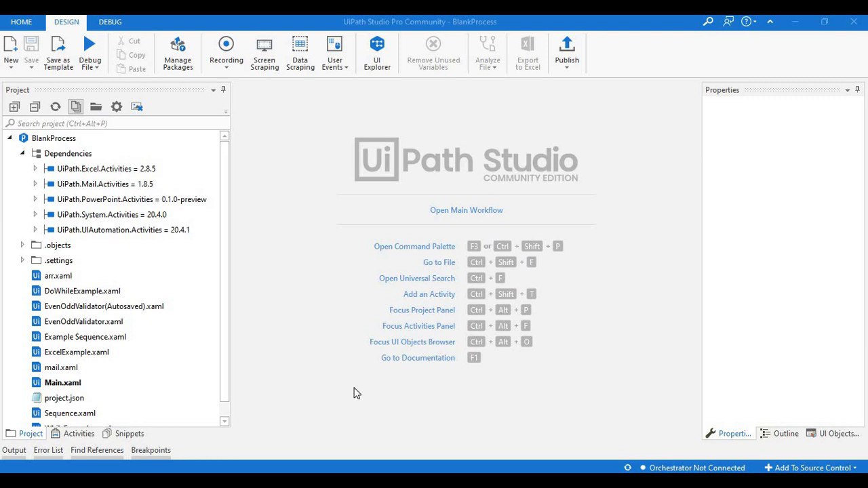868x488 pixels.
Task: Select Main.xaml in project tree
Action: tap(62, 383)
